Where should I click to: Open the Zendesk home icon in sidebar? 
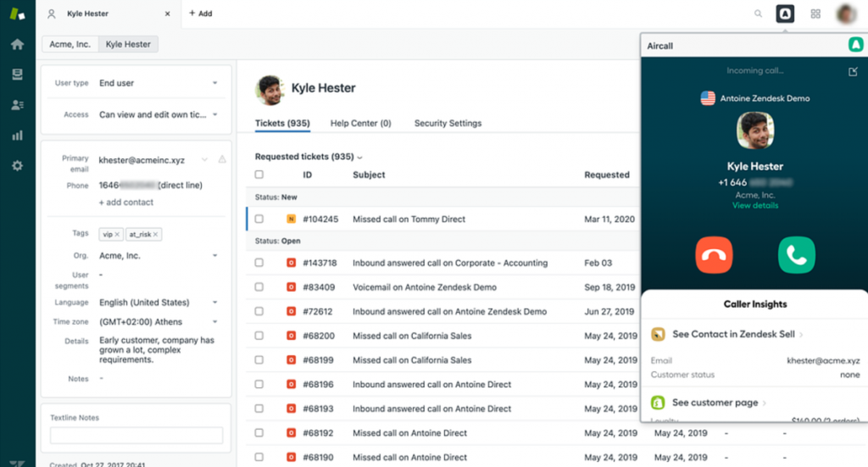[17, 44]
